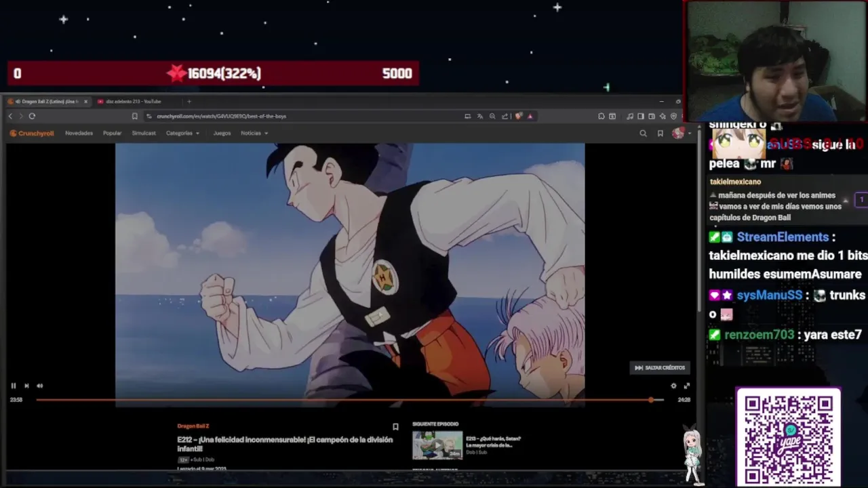The height and width of the screenshot is (488, 868).
Task: Reload the Crunchyroll page
Action: click(x=32, y=116)
